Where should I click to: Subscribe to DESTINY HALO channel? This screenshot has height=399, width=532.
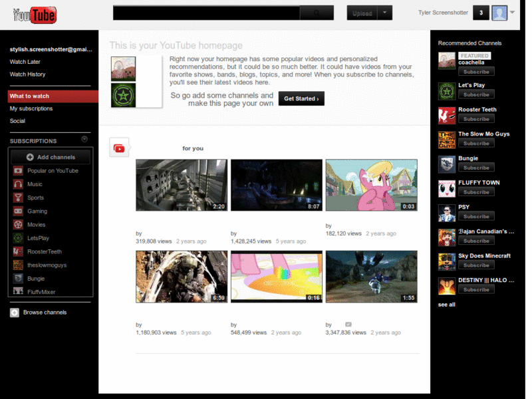pos(476,289)
